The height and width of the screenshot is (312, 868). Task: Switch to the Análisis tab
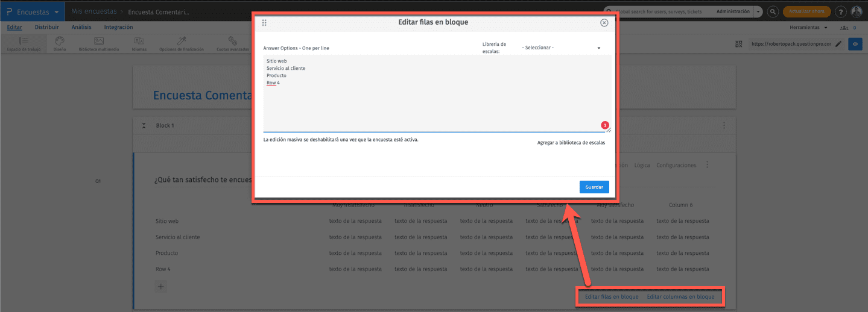pyautogui.click(x=81, y=27)
